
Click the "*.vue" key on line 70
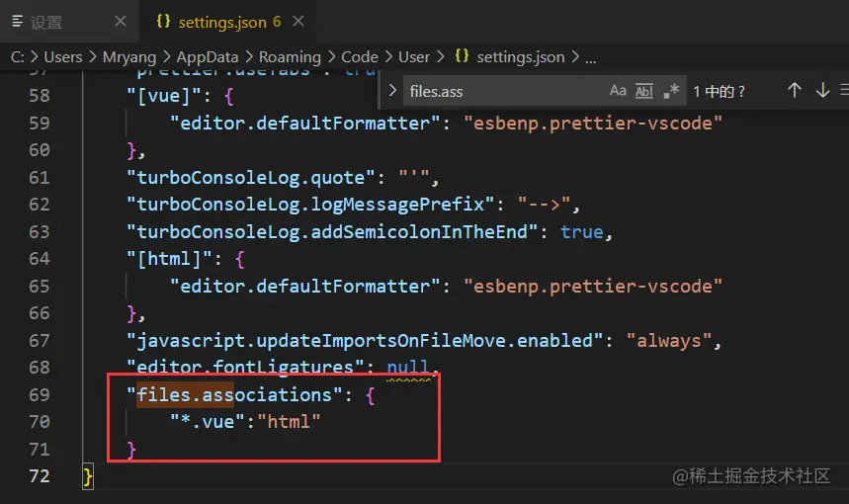[208, 422]
